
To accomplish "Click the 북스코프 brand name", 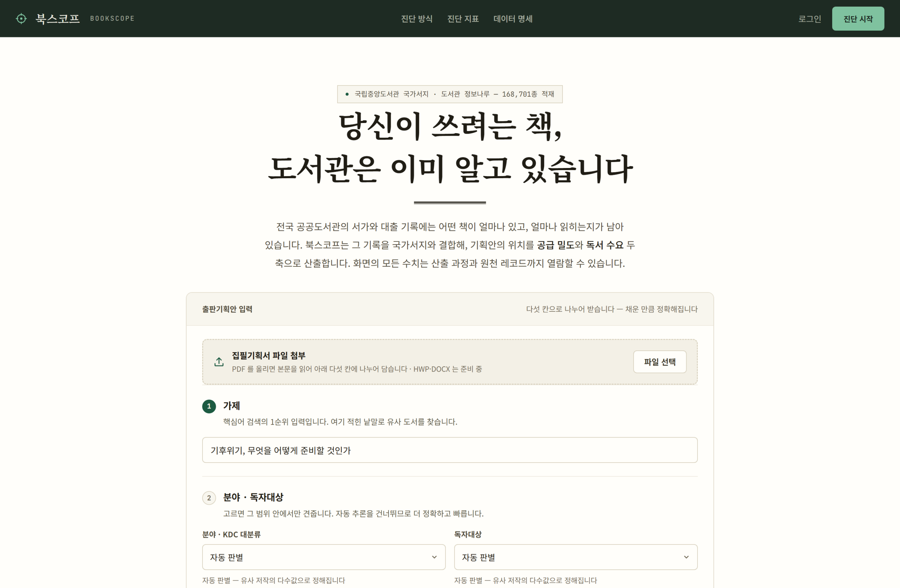I will point(57,19).
